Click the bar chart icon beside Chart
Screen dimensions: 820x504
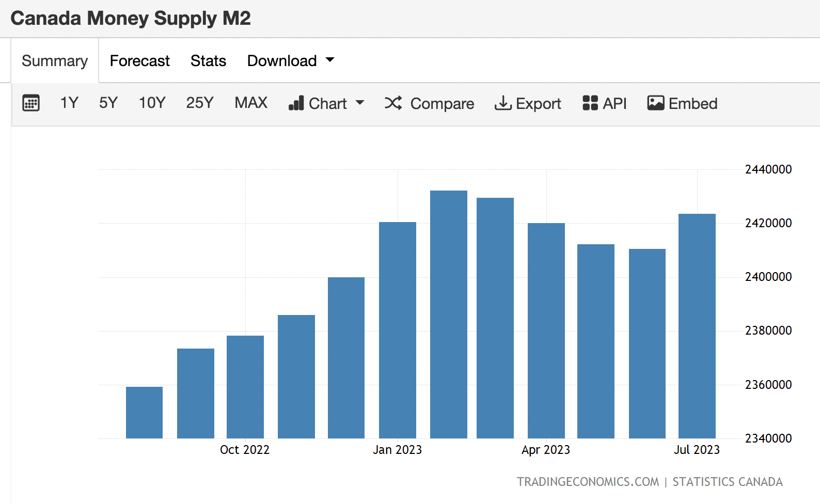tap(296, 103)
